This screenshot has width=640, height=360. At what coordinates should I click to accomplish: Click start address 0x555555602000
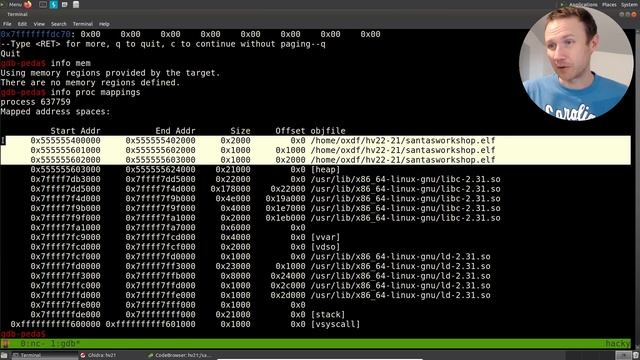(65, 160)
